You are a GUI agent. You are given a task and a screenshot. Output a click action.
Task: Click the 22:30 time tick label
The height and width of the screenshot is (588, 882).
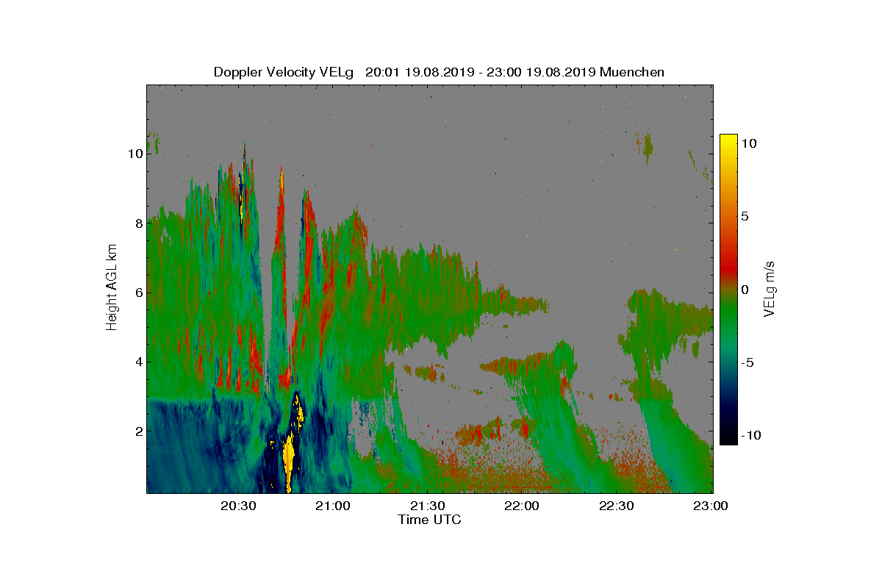coord(617,506)
